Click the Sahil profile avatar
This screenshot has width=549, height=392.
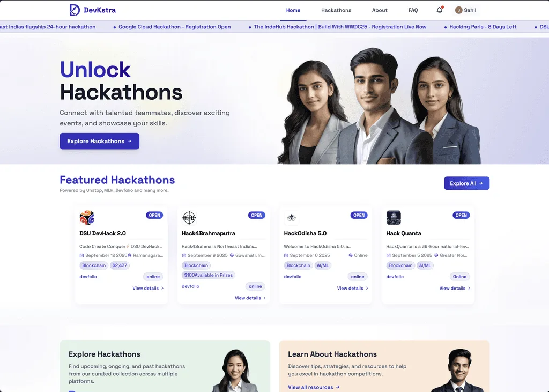pyautogui.click(x=458, y=10)
